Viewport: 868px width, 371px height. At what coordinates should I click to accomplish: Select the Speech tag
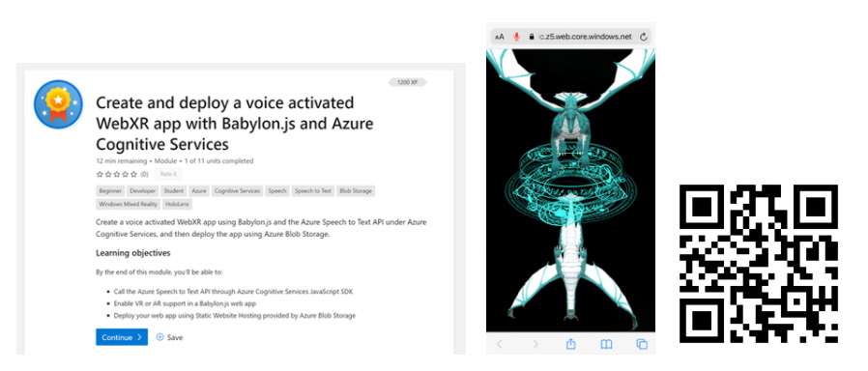277,190
